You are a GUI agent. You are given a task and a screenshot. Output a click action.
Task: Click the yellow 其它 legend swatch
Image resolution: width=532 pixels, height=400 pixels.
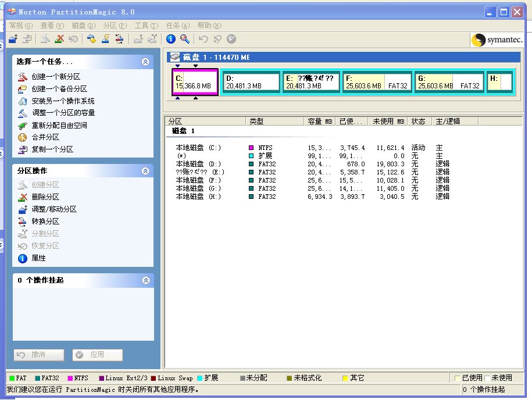coord(345,378)
